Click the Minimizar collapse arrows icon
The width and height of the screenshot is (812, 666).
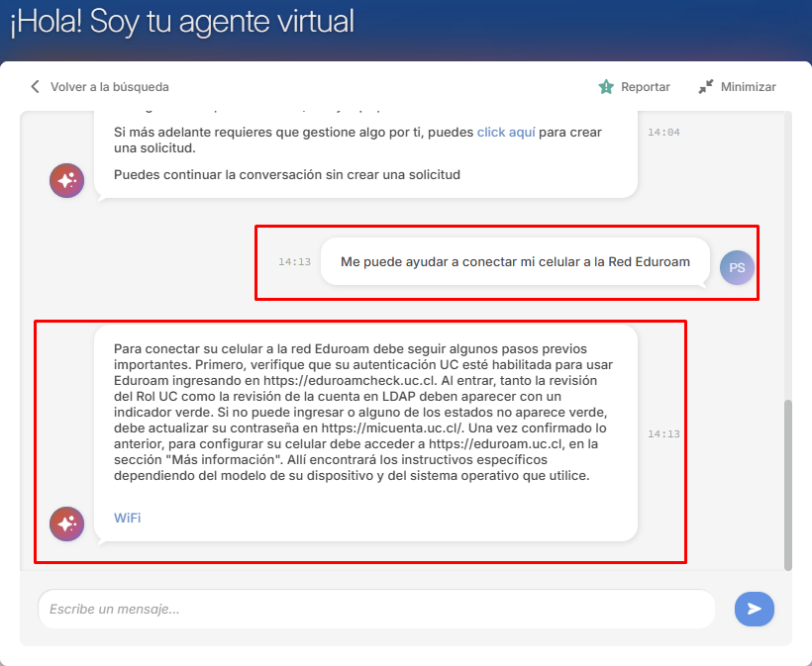[705, 87]
